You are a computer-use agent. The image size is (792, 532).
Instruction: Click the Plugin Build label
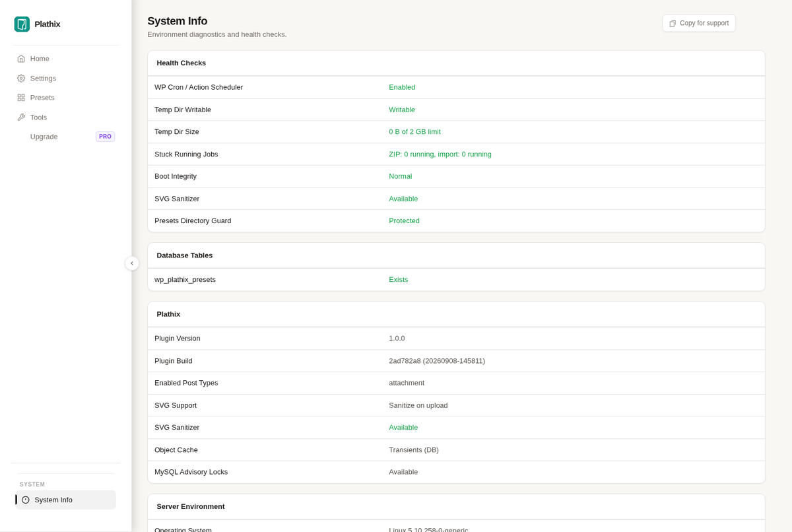[174, 361]
